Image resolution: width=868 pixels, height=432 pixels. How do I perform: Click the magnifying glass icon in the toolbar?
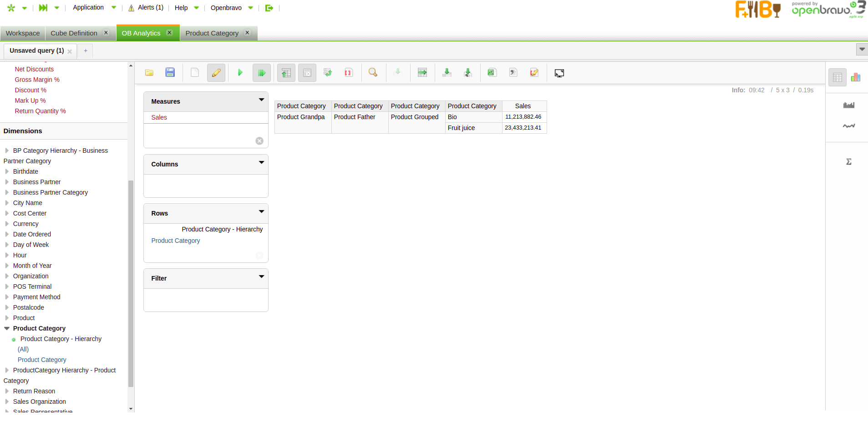tap(373, 73)
